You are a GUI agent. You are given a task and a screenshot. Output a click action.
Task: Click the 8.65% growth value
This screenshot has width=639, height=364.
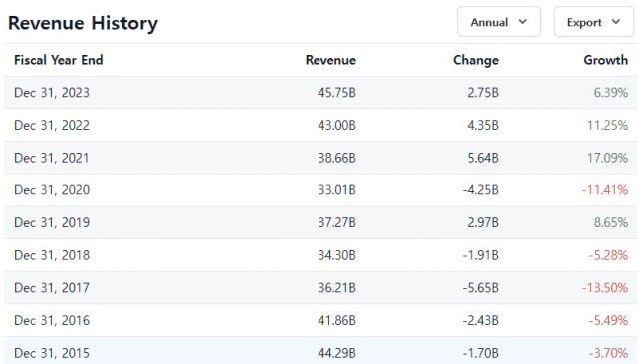[610, 222]
